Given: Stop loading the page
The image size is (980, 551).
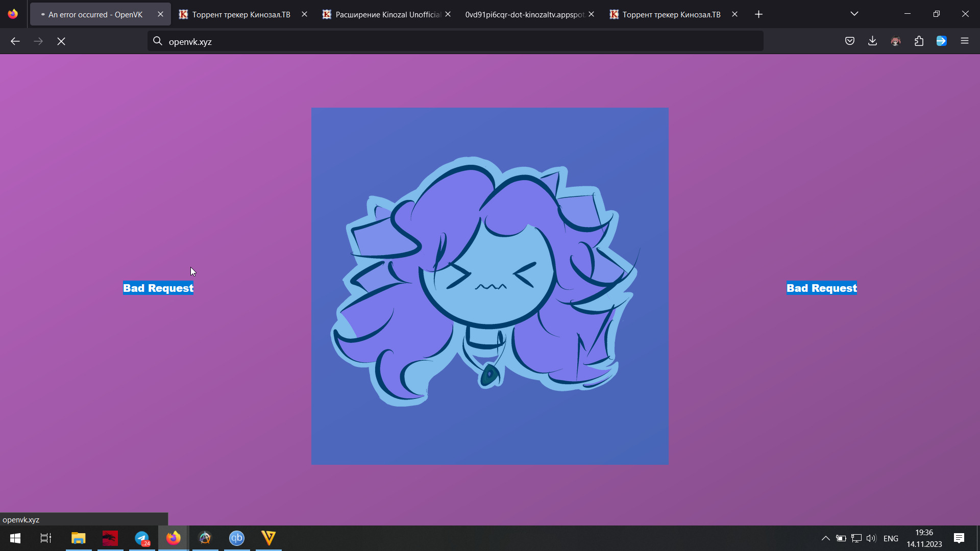Looking at the screenshot, I should tap(61, 41).
